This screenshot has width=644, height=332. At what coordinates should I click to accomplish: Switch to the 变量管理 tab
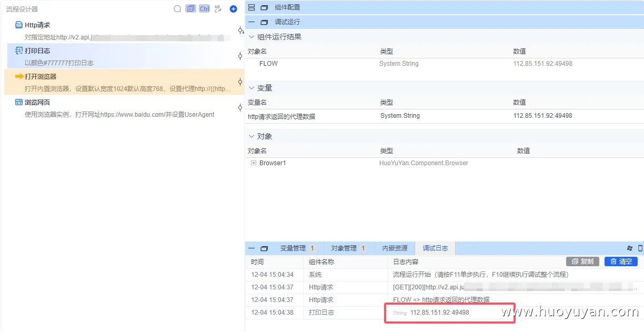(290, 247)
